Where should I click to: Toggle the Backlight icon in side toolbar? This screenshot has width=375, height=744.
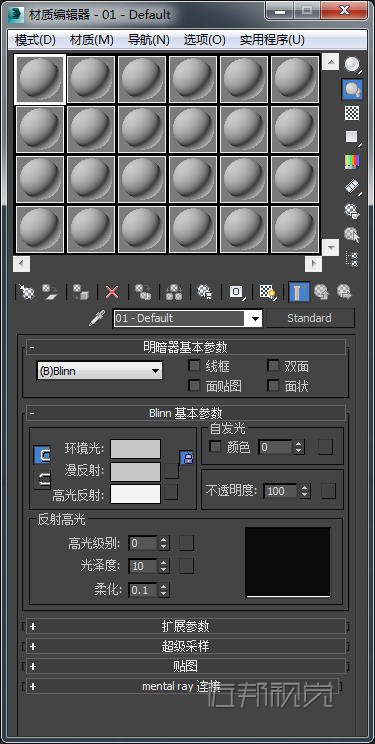coord(352,89)
